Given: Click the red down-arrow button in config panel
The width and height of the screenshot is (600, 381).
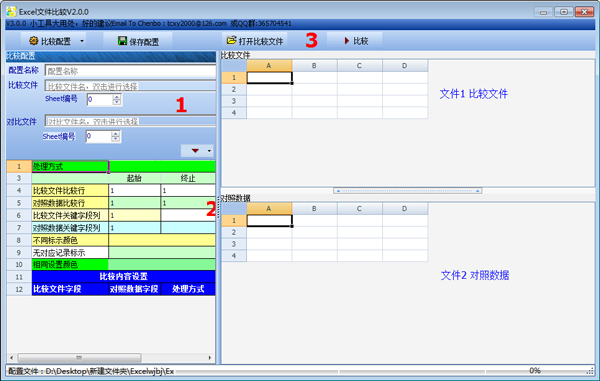Looking at the screenshot, I should tap(195, 151).
